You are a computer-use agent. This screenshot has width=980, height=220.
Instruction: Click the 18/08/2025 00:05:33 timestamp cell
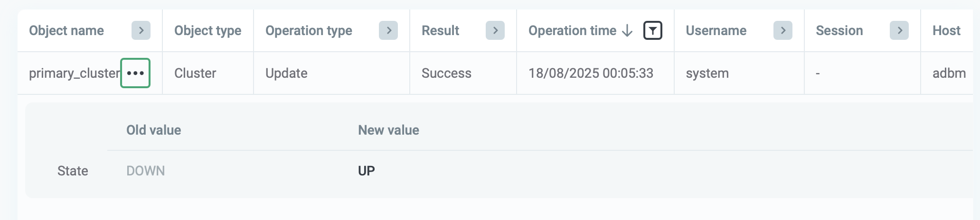(591, 73)
